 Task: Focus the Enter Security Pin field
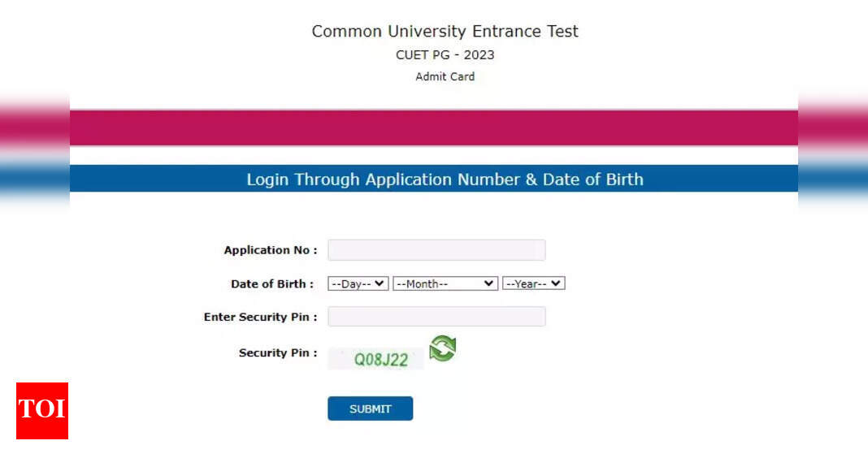(436, 317)
